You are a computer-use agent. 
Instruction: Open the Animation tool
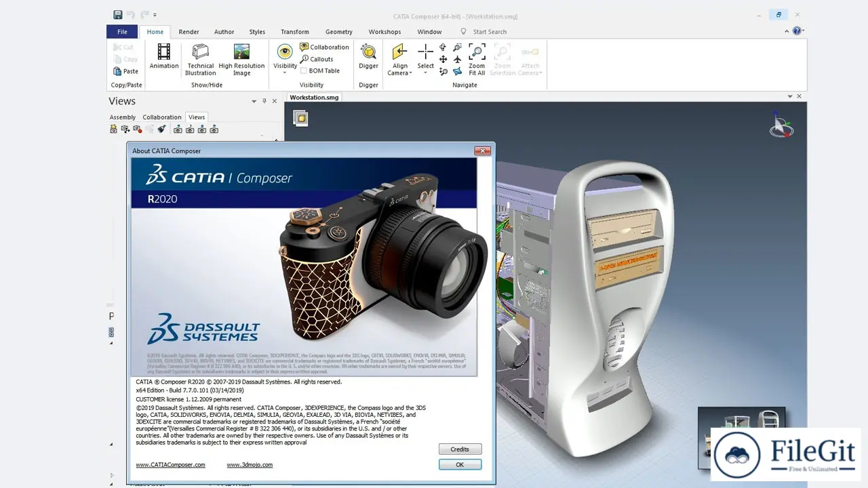click(164, 57)
